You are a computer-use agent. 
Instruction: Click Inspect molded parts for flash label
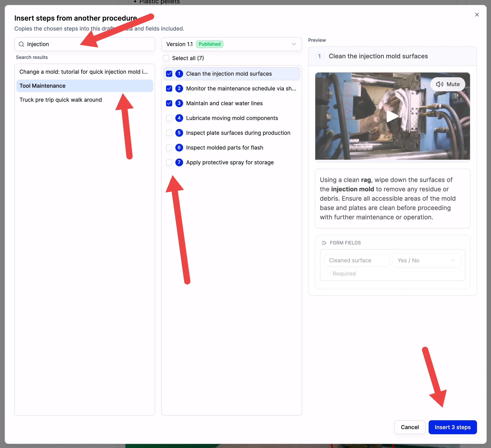point(225,148)
